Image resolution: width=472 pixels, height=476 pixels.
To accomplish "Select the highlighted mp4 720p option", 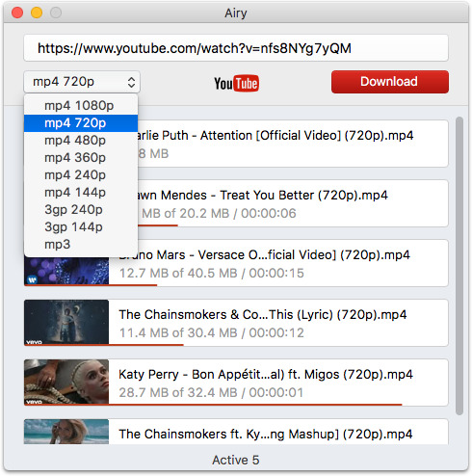I will click(81, 123).
